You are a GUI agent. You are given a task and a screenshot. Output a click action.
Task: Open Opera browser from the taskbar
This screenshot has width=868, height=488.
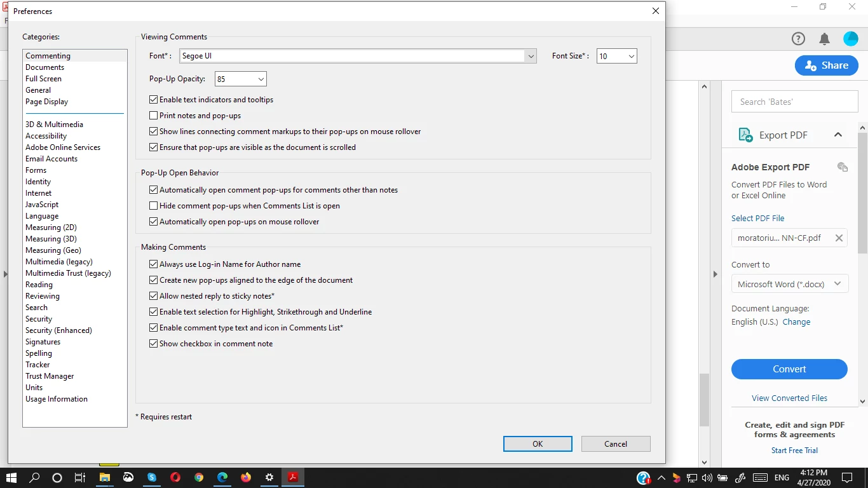coord(175,477)
